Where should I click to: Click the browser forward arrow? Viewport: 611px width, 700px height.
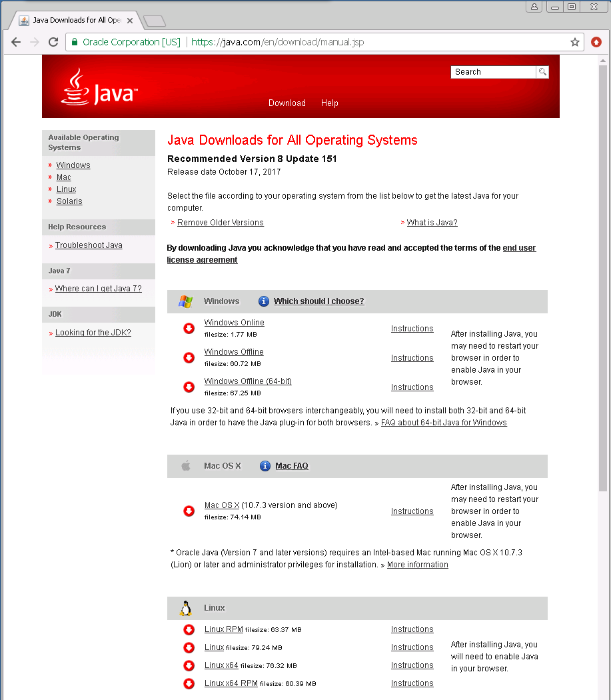click(x=35, y=42)
